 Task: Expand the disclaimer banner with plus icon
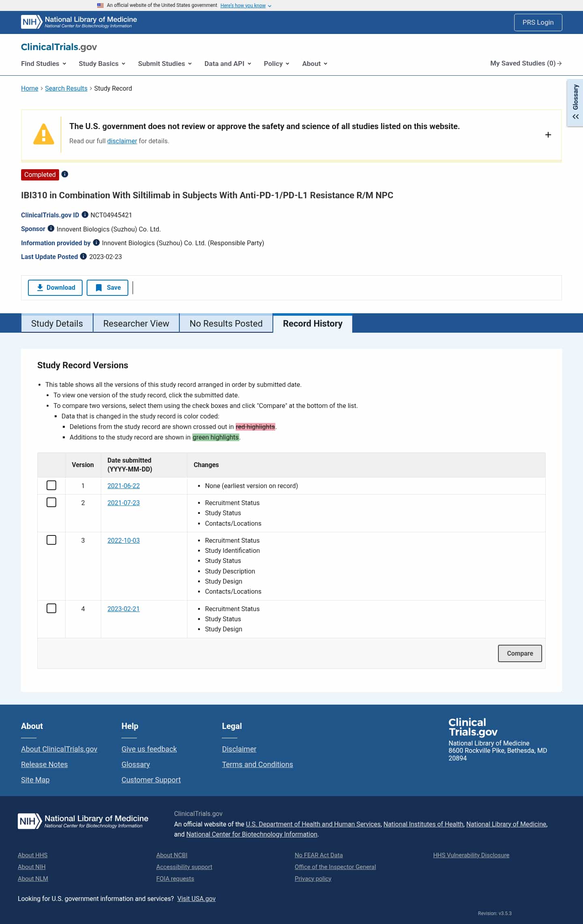tap(548, 135)
